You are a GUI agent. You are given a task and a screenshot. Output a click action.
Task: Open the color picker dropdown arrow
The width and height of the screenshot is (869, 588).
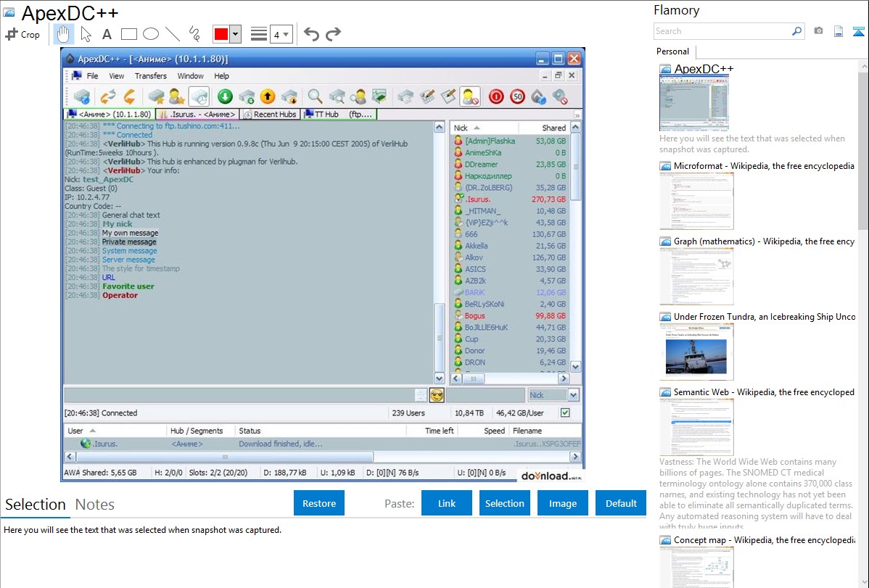point(235,34)
